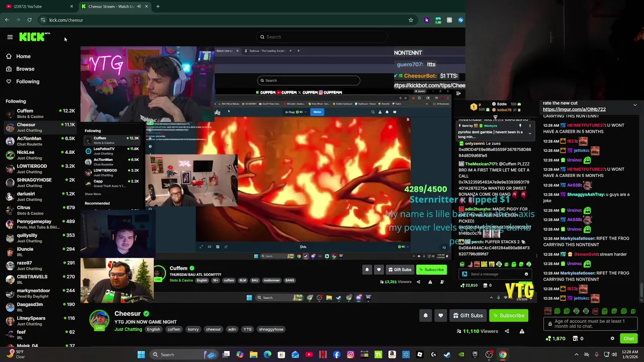
Task: Open the Windows Start menu
Action: pyautogui.click(x=141, y=354)
